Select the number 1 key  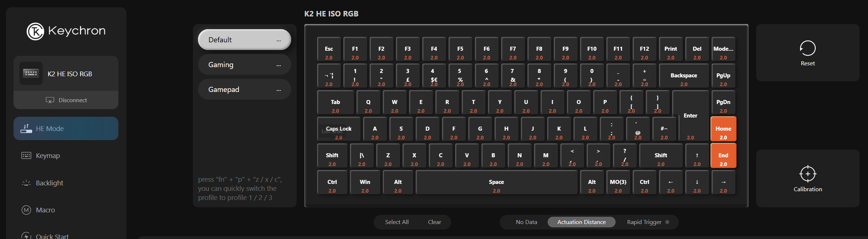coord(355,76)
